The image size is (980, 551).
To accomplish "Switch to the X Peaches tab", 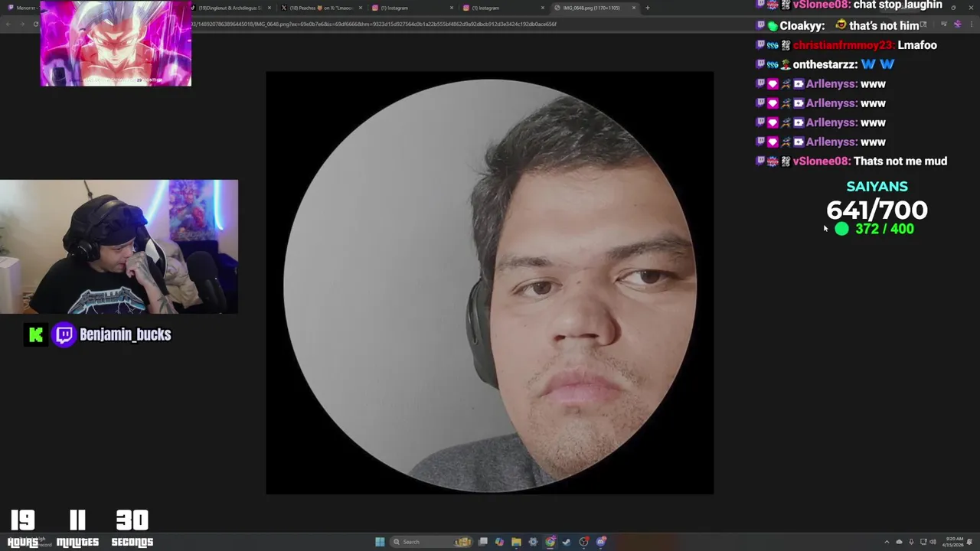I will tap(321, 8).
